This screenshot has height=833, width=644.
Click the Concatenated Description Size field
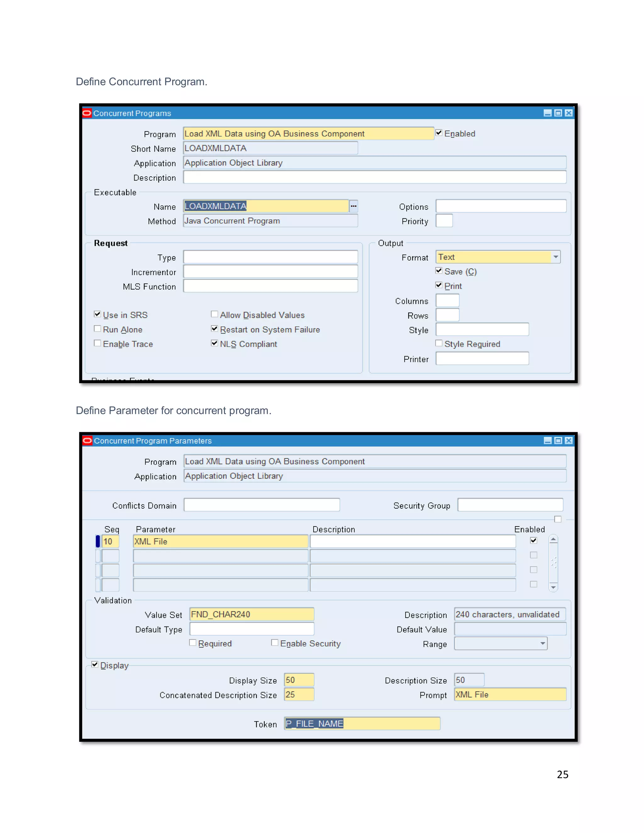coord(299,694)
